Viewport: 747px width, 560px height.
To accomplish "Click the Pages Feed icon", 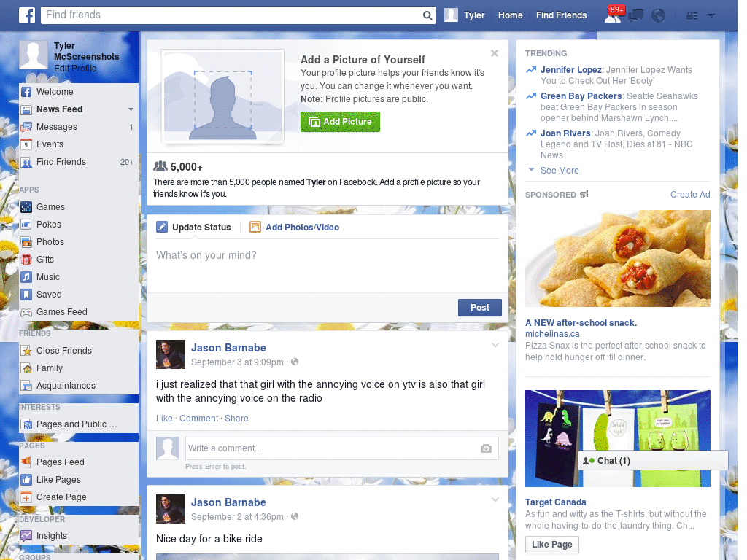I will tap(27, 462).
